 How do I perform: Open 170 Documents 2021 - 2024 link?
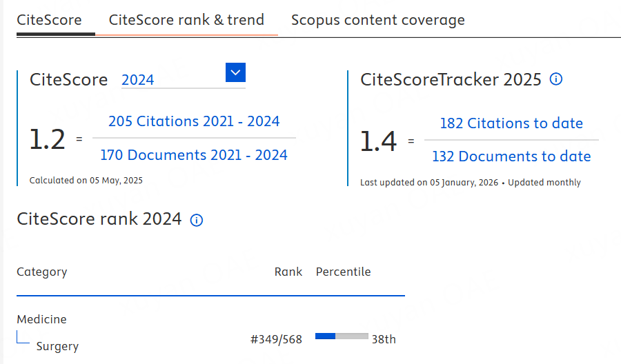coord(194,154)
